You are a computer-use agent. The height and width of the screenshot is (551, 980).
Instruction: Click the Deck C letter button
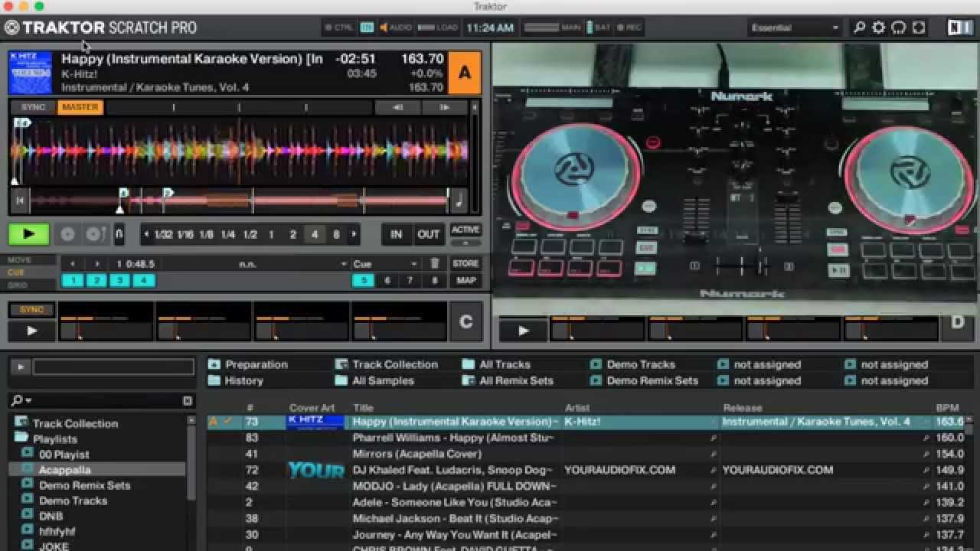(465, 321)
